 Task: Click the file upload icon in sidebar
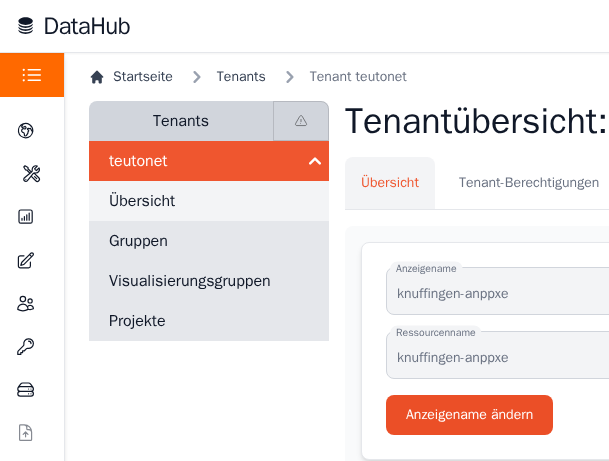coord(26,433)
